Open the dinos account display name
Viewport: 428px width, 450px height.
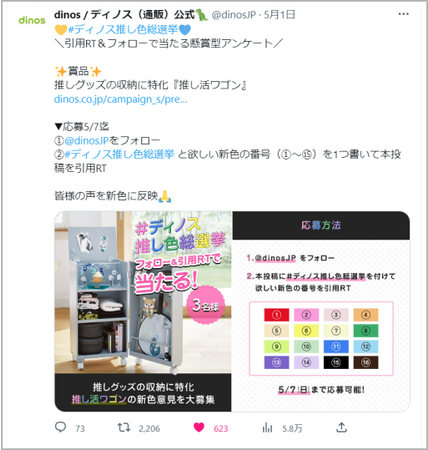point(131,15)
